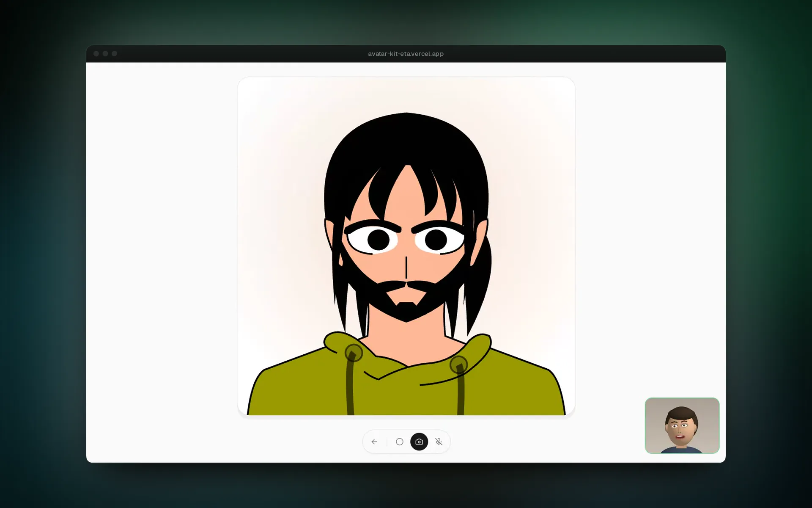Viewport: 812px width, 508px height.
Task: Click the right hoodie drawstring eyelet
Action: click(458, 364)
